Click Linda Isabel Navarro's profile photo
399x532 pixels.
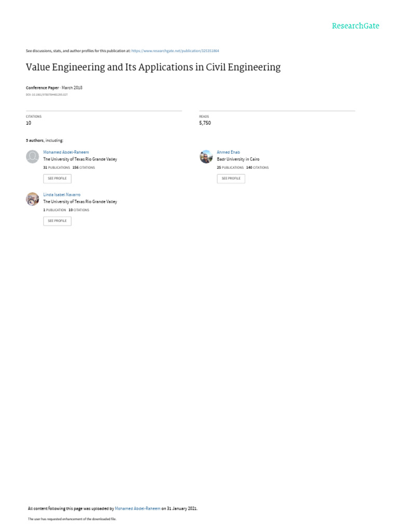pos(33,199)
